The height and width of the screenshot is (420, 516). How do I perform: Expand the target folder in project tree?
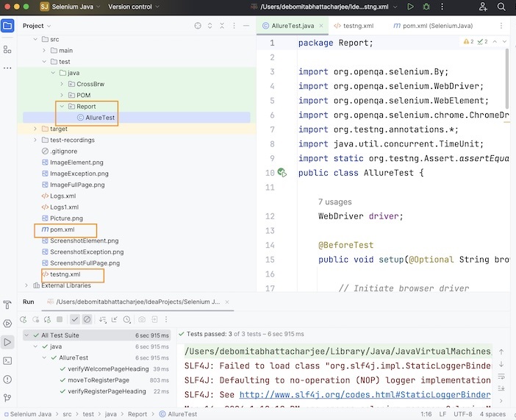click(x=35, y=129)
